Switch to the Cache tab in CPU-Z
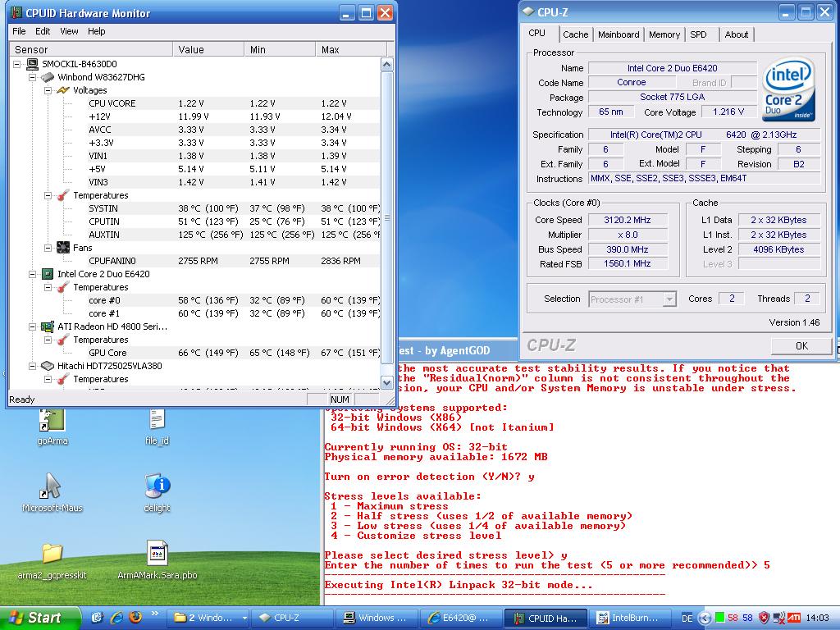840x630 pixels. tap(575, 34)
